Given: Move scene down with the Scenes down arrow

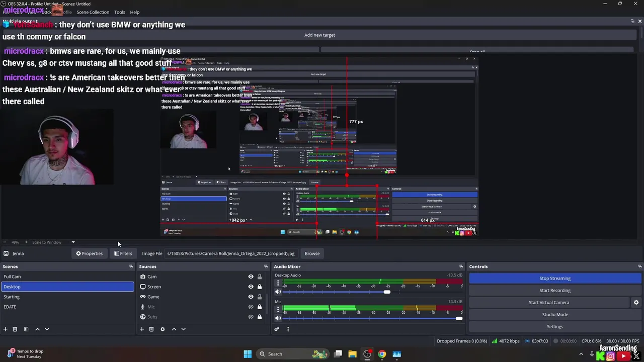Looking at the screenshot, I should 47,329.
